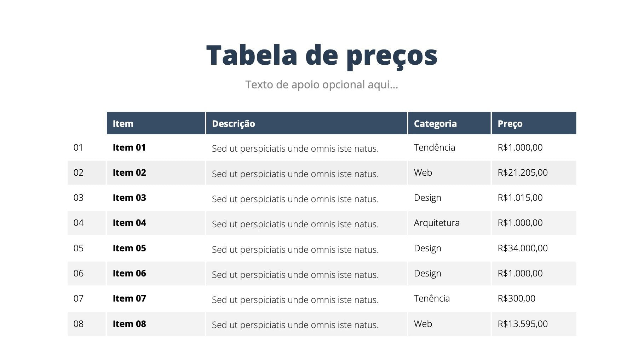Click the "Categoria" header cell
Screen dimensions: 644x362
click(435, 124)
